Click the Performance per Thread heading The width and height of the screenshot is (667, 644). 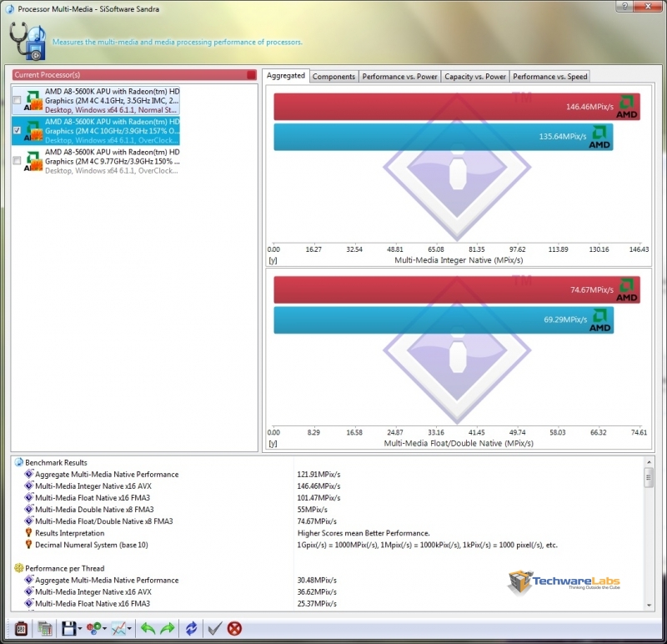pos(65,568)
